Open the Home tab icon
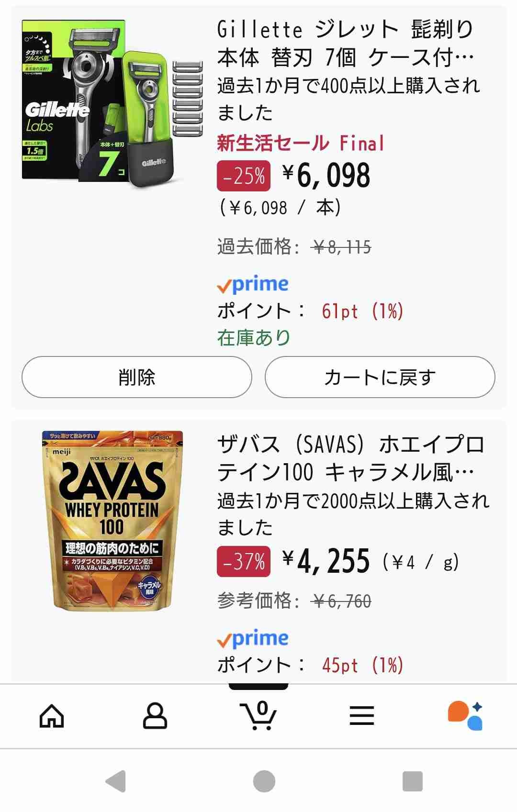 pyautogui.click(x=52, y=716)
